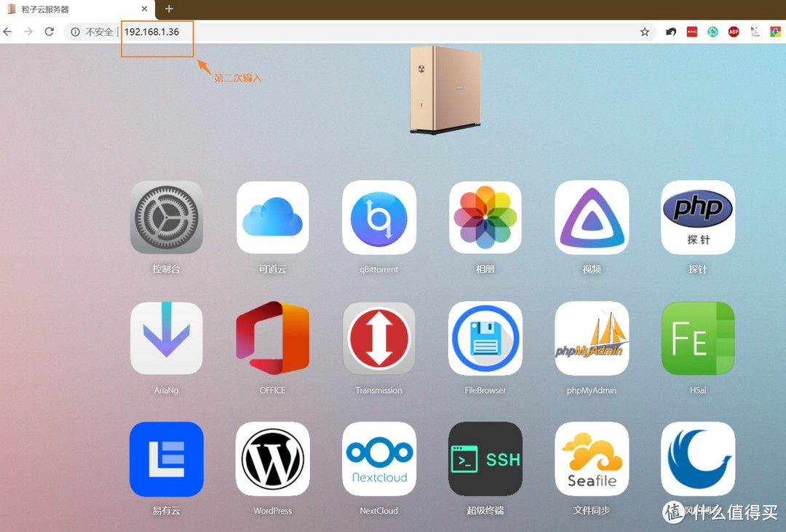This screenshot has height=532, width=786.
Task: Open the FileBrowser app
Action: 485,338
